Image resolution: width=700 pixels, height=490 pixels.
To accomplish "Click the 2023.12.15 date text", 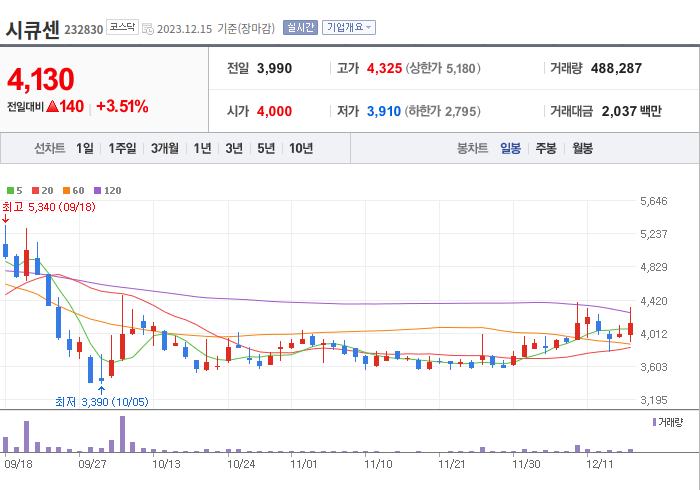I will 184,29.
